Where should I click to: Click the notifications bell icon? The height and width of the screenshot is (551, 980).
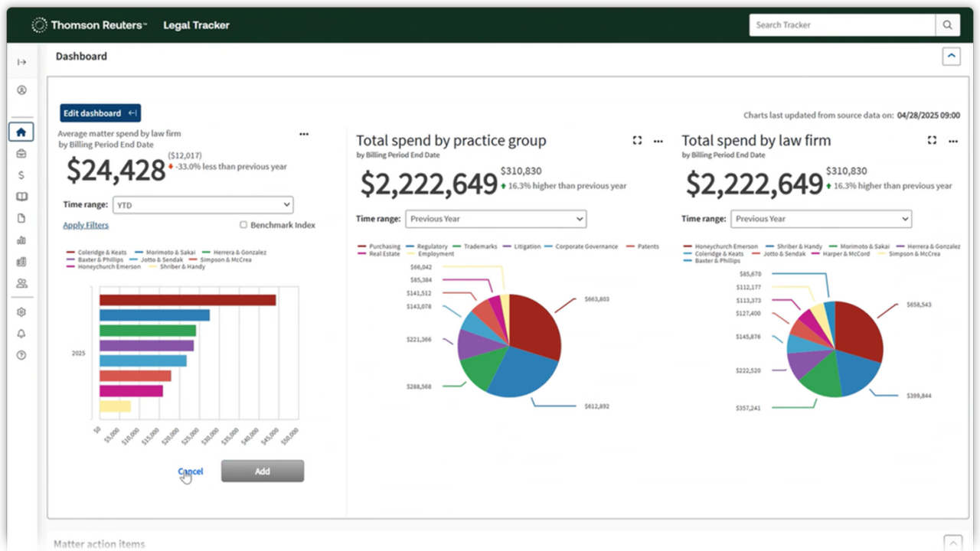pyautogui.click(x=21, y=334)
